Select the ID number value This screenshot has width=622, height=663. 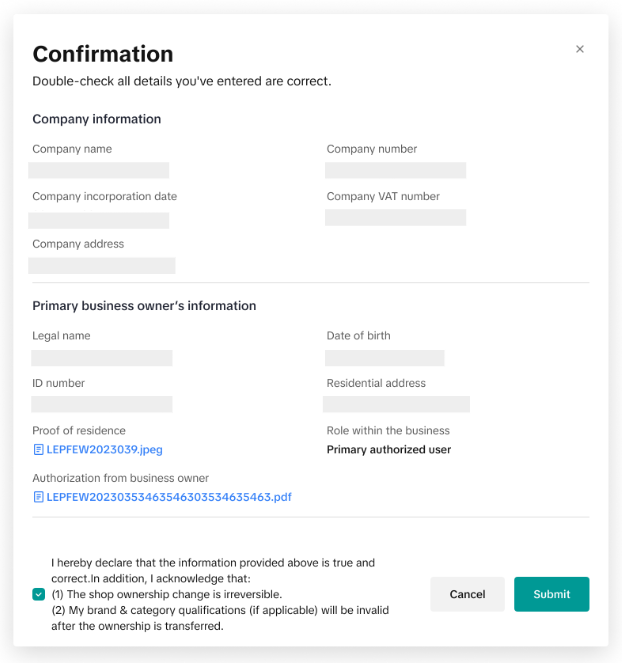click(102, 404)
